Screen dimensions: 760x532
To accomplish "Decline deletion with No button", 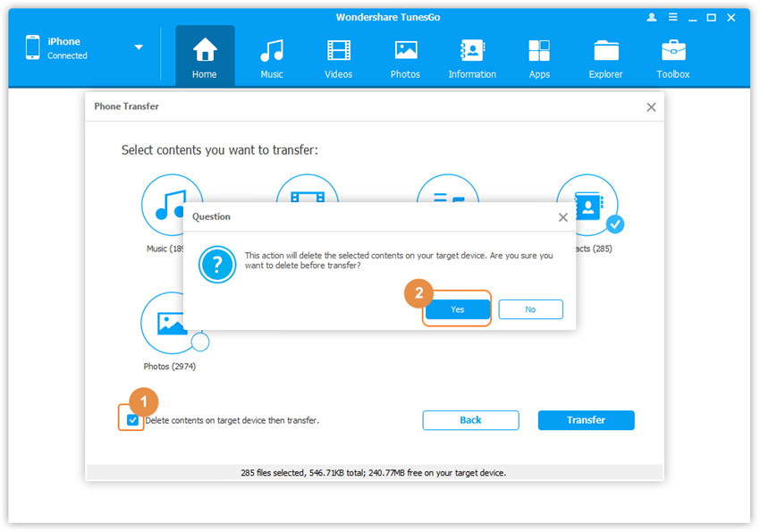I will tap(530, 309).
